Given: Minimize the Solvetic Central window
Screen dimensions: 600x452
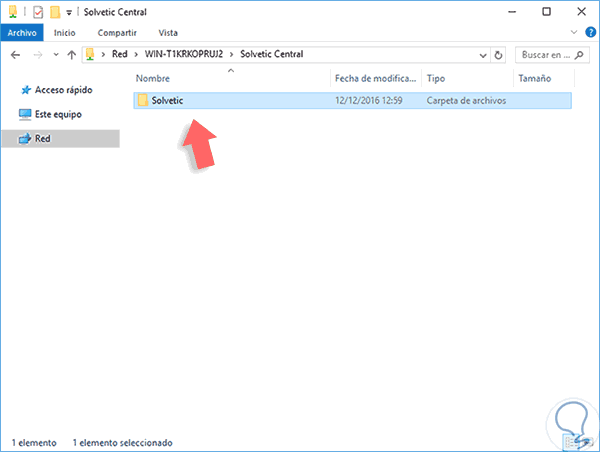Looking at the screenshot, I should [512, 12].
